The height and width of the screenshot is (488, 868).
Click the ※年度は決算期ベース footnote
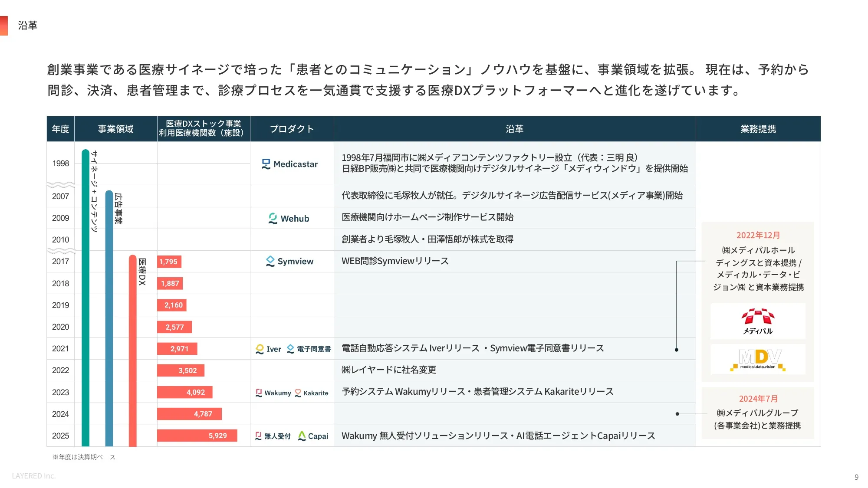click(x=84, y=457)
